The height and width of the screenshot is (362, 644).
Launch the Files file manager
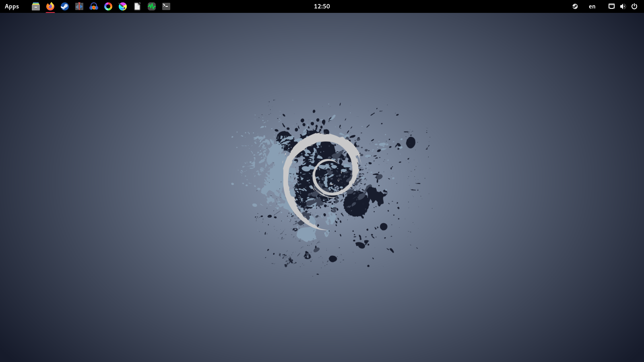[36, 6]
